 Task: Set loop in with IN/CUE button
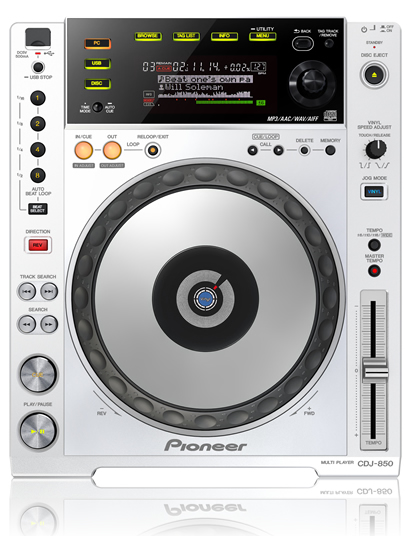[x=83, y=150]
